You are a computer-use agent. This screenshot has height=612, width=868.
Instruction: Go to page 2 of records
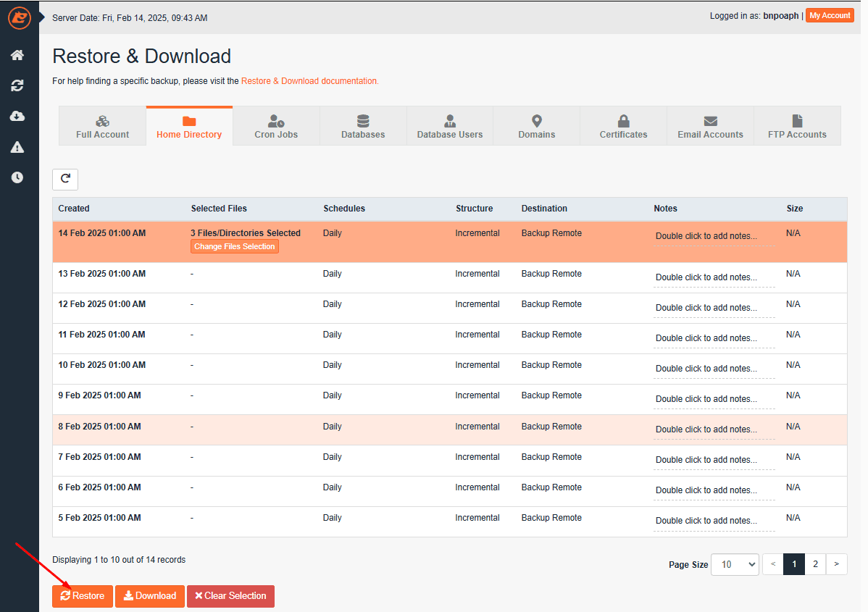(x=815, y=564)
